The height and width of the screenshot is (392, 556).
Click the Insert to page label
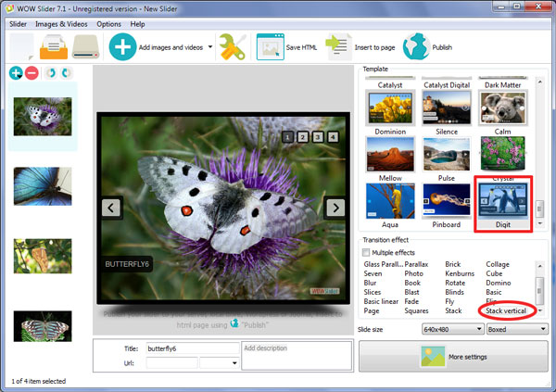click(x=374, y=47)
